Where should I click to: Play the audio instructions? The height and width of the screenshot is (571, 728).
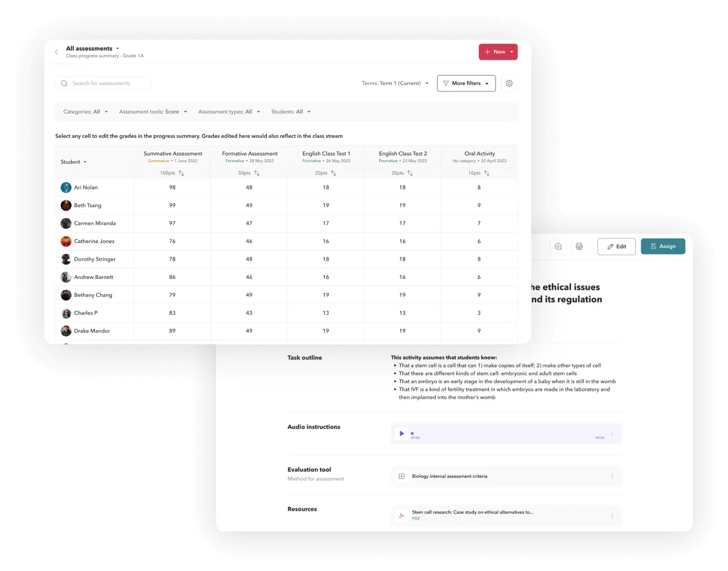402,434
